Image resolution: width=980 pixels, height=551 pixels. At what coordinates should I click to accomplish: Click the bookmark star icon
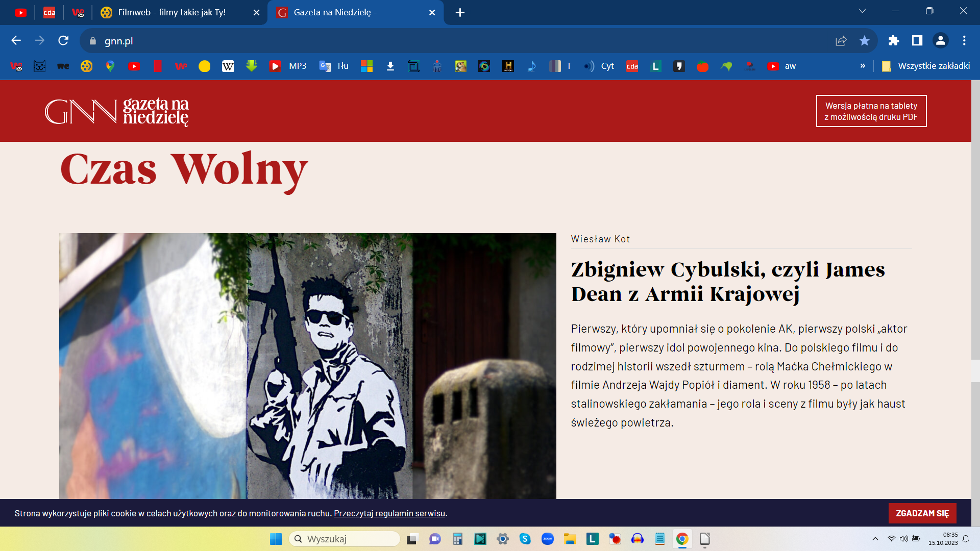click(864, 41)
